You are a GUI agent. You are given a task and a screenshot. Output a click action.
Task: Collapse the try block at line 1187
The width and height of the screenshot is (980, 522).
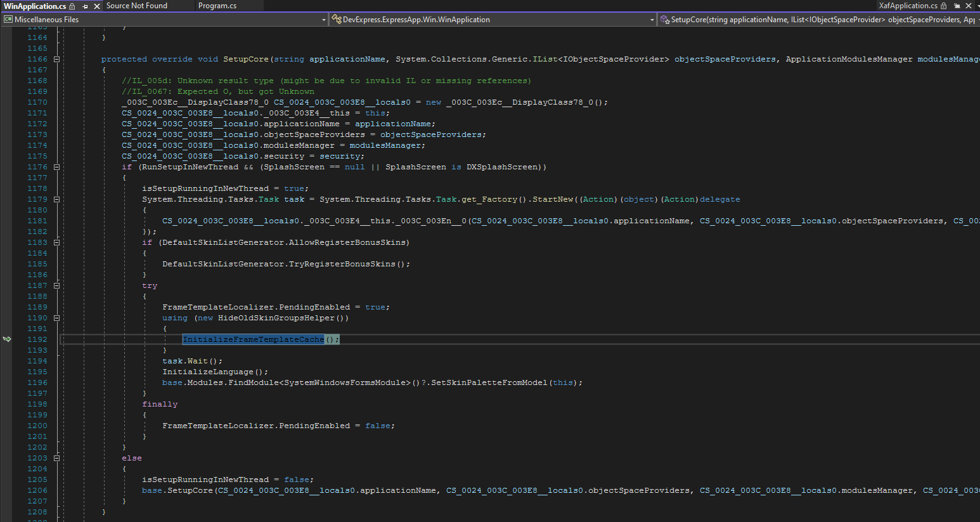[56, 285]
